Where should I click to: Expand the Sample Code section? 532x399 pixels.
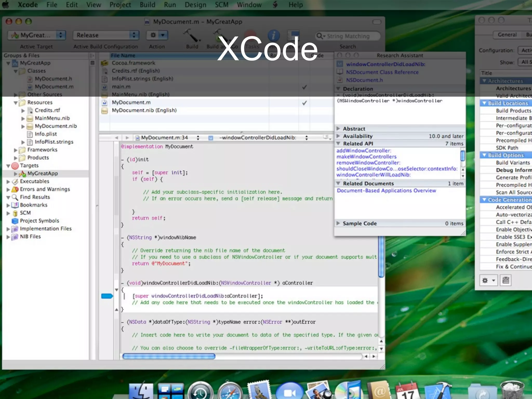pyautogui.click(x=338, y=223)
